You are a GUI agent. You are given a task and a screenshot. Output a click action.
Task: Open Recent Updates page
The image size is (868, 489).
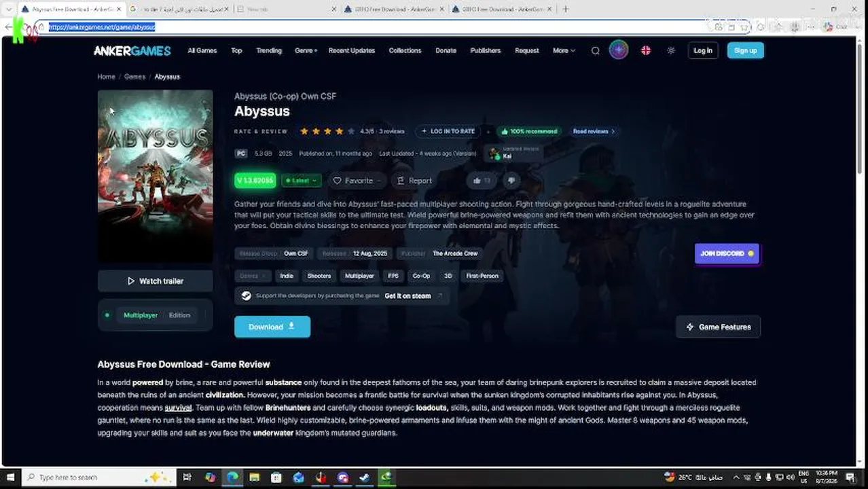click(x=352, y=50)
